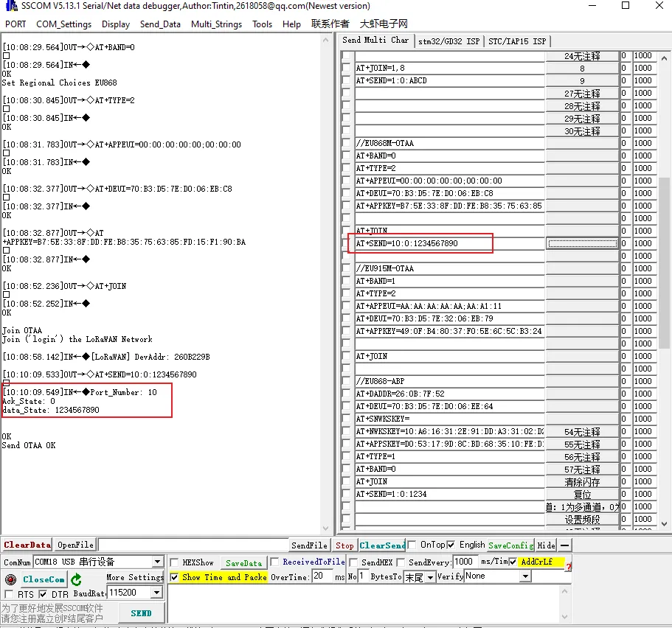
Task: Click the red serial port status indicator icon
Action: pyautogui.click(x=10, y=579)
